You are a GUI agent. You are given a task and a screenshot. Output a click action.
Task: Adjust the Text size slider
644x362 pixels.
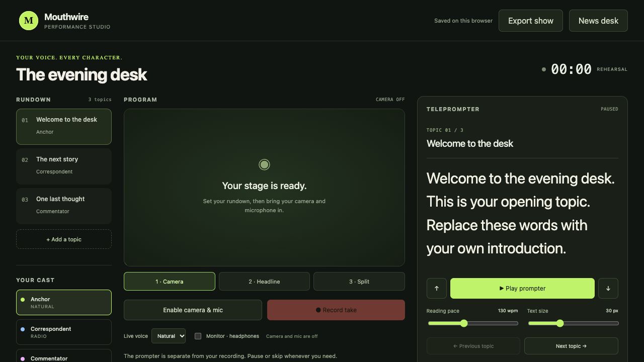[x=573, y=323]
